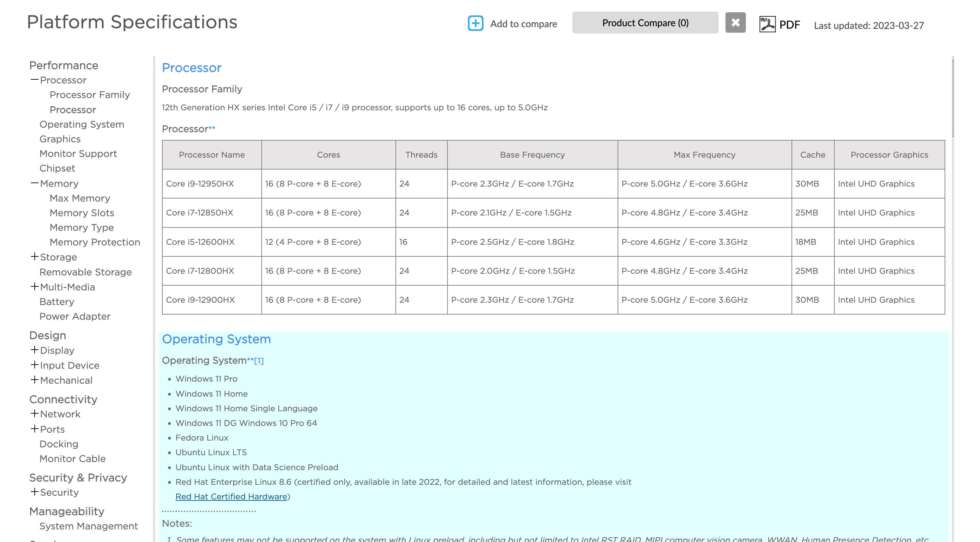Open the Red Hat Certified Hardware link
980x542 pixels.
click(x=231, y=496)
